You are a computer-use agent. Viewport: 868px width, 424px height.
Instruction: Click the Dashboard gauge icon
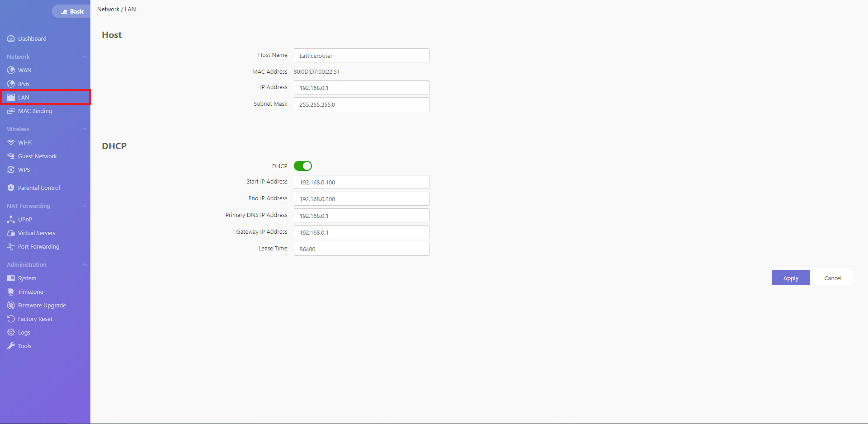pyautogui.click(x=11, y=39)
